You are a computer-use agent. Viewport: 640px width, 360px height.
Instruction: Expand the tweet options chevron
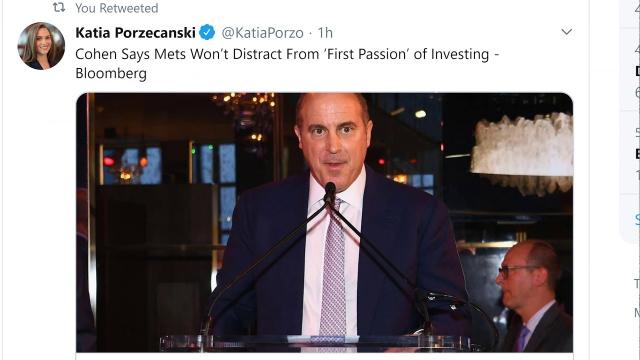567,31
